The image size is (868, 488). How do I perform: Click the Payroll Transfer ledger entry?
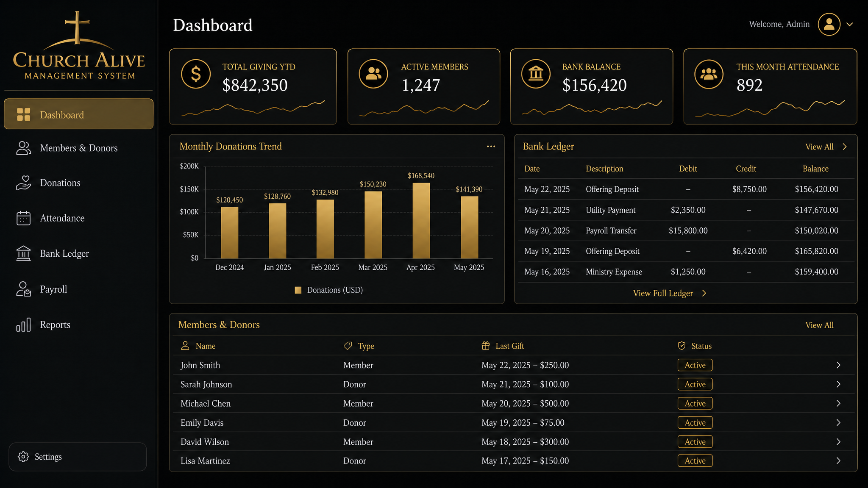(x=611, y=231)
